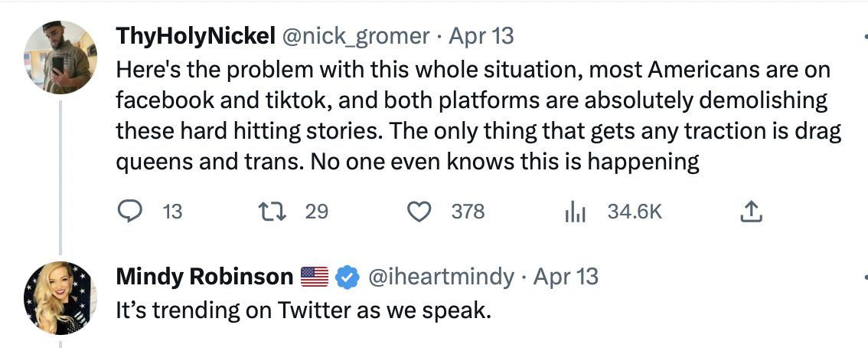This screenshot has height=348, width=868.
Task: Open tweet analytics via bar chart icon
Action: pos(574,212)
